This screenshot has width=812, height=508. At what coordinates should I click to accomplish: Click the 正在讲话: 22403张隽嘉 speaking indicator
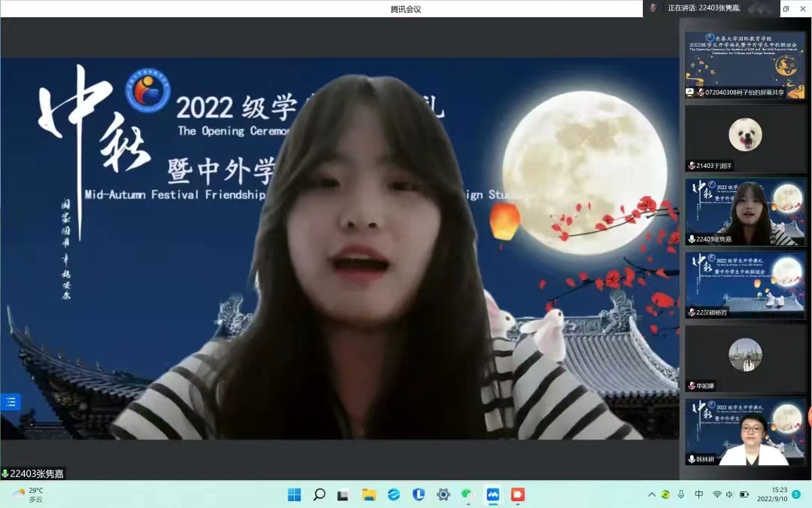click(704, 8)
